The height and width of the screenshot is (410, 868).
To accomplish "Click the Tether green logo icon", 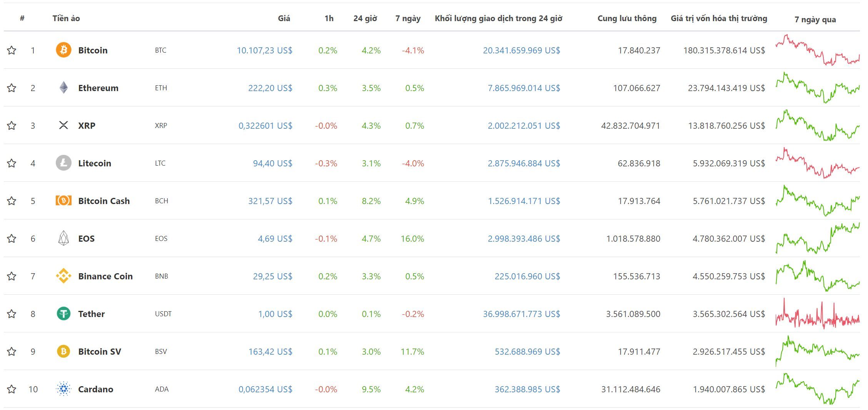I will tap(63, 314).
